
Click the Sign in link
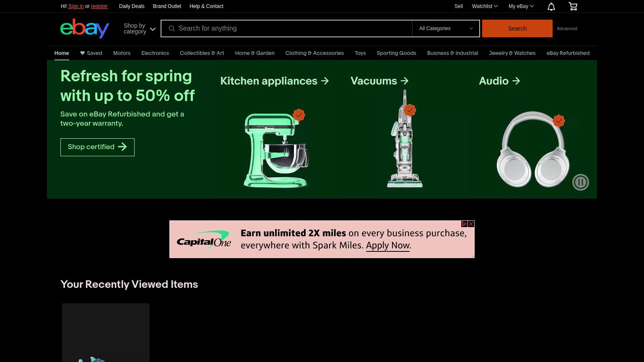pyautogui.click(x=76, y=6)
